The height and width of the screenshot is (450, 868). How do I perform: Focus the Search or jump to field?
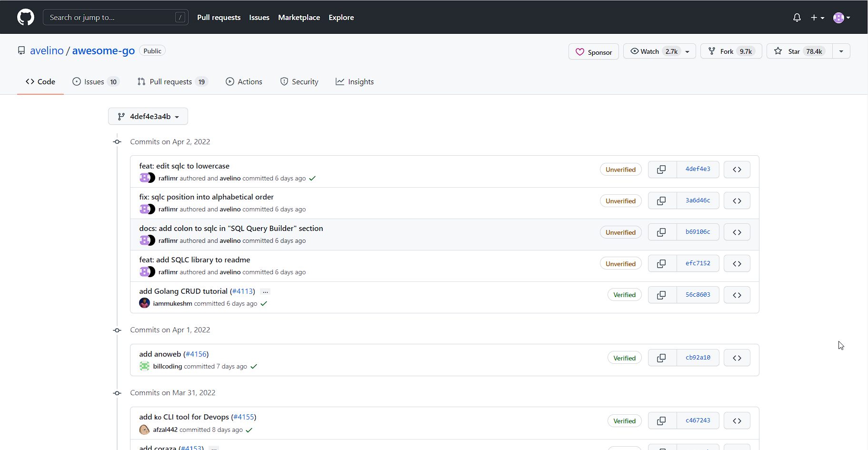[x=116, y=18]
